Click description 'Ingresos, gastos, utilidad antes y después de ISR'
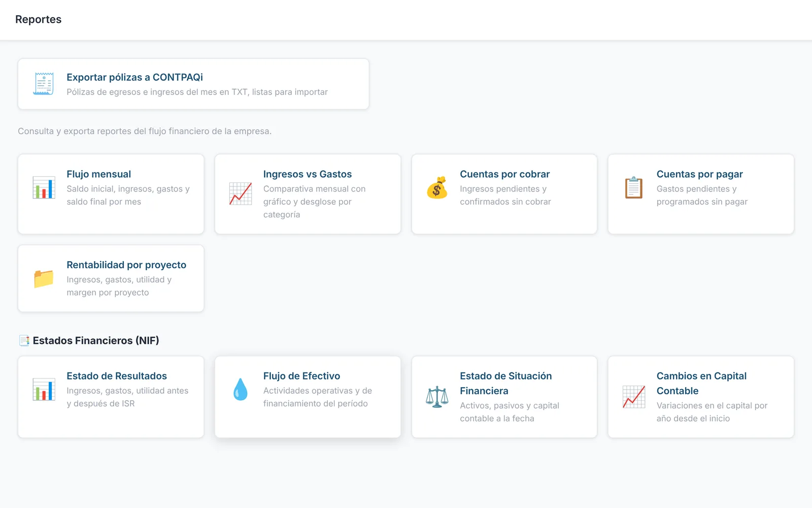812x508 pixels. (x=127, y=397)
